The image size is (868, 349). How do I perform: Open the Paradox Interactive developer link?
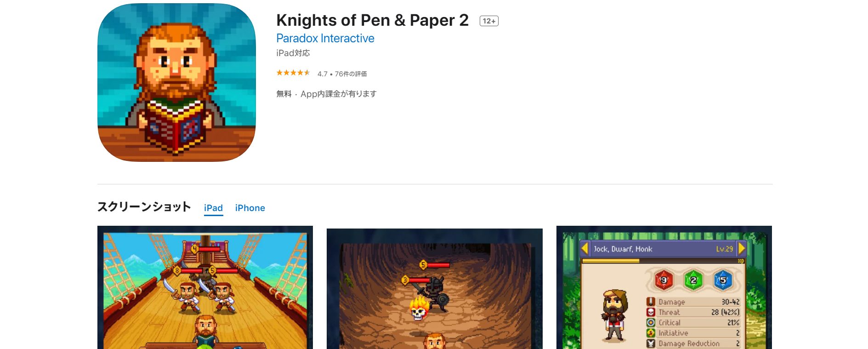(x=325, y=38)
